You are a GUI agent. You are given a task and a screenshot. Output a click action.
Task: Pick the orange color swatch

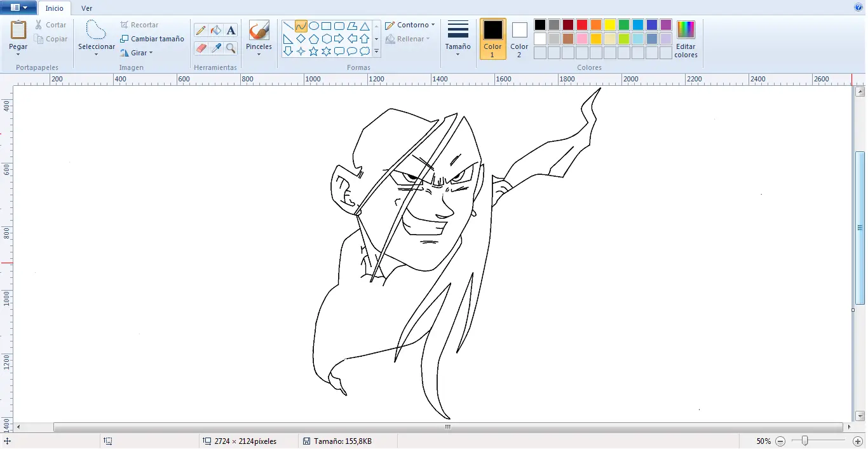tap(595, 25)
